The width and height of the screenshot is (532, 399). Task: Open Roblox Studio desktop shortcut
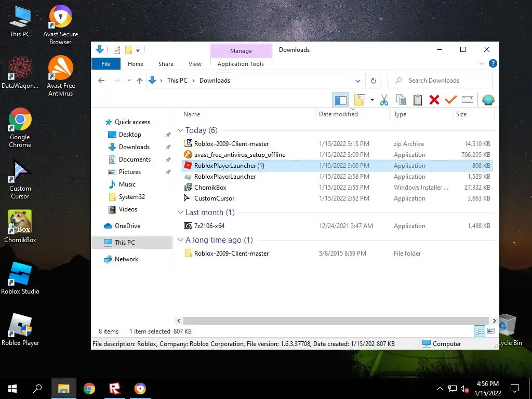tap(20, 278)
